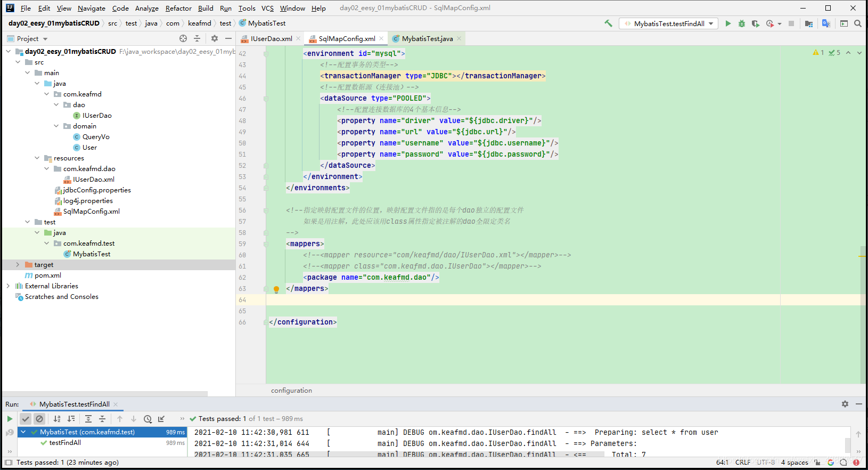Click the yellow intention light bulb
Screen dimensions: 868x470
(x=276, y=289)
